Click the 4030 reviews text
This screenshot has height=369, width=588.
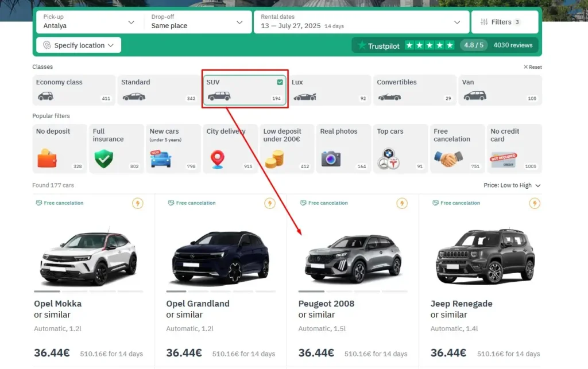click(513, 45)
